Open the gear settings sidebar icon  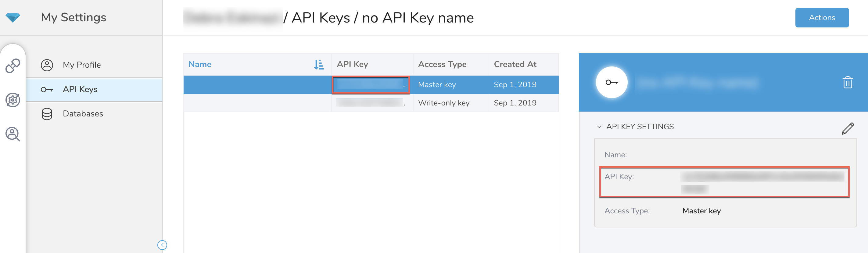13,100
